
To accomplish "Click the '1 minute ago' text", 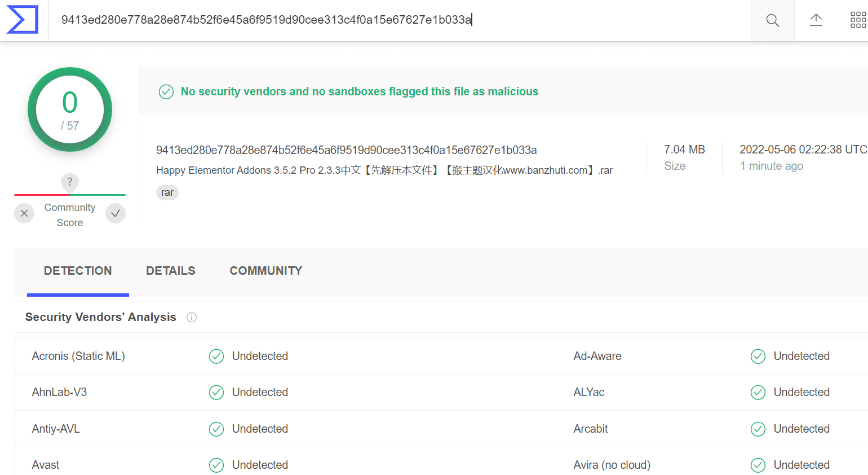I will tap(772, 166).
